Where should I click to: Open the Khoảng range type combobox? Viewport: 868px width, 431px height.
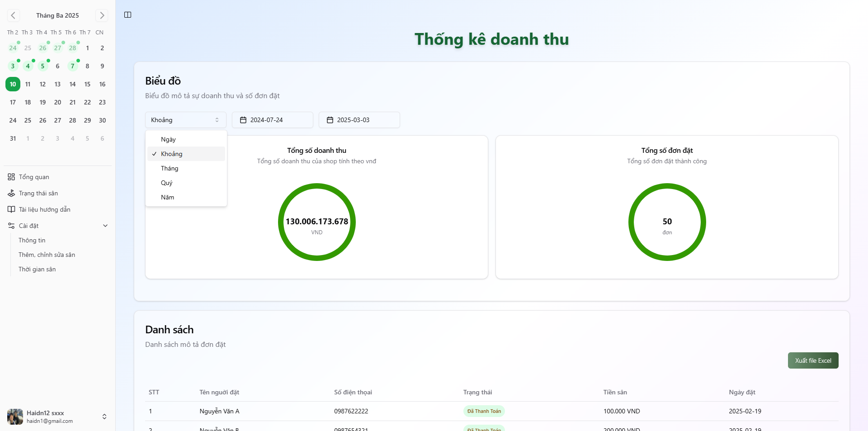[x=185, y=120]
